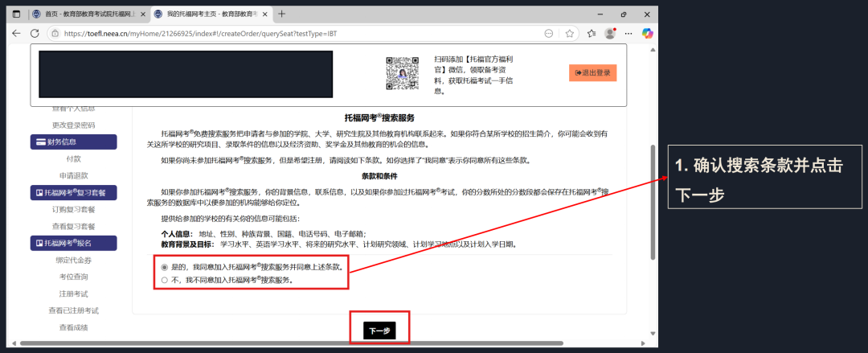Click 提供给参加的学校的有关你的信息可能包括 text
868x353 pixels.
tap(231, 219)
